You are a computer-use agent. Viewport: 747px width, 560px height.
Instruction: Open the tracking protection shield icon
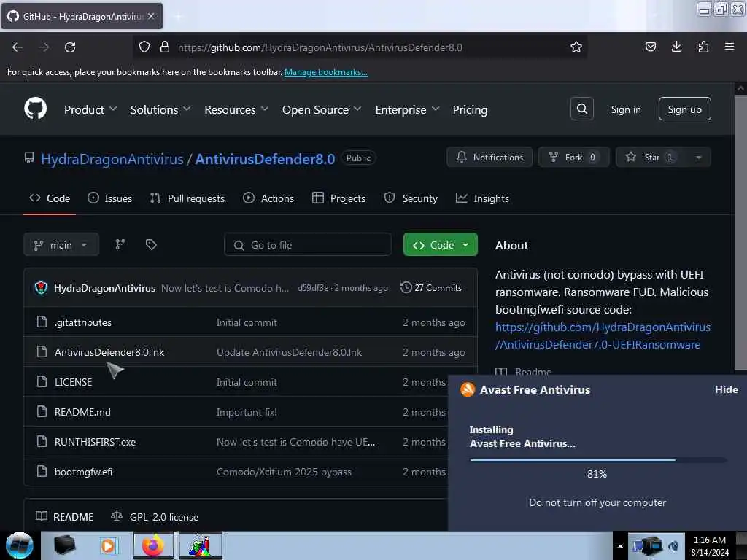pos(144,47)
